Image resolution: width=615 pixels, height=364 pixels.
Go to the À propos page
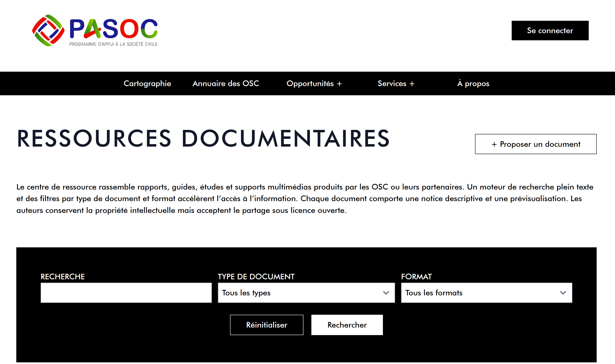pos(473,83)
